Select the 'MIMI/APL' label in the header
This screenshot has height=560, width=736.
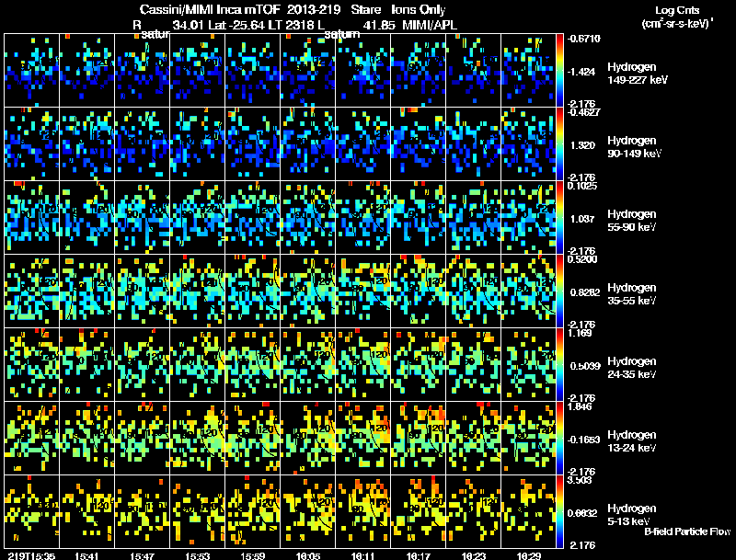[430, 26]
